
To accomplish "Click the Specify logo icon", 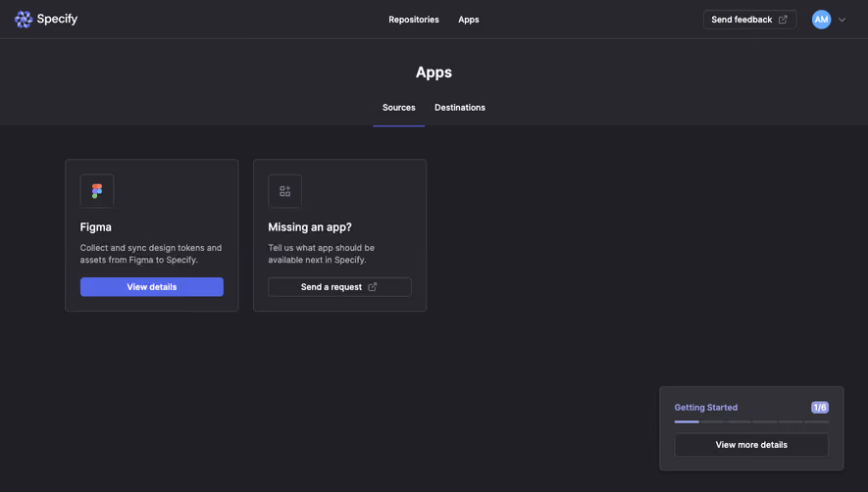I will [24, 20].
